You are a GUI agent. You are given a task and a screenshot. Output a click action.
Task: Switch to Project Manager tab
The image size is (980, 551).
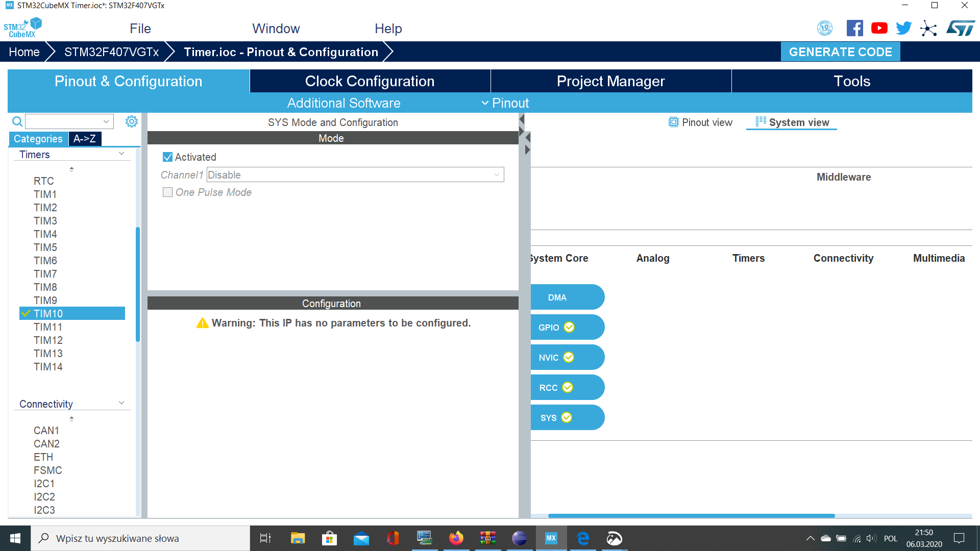coord(611,81)
